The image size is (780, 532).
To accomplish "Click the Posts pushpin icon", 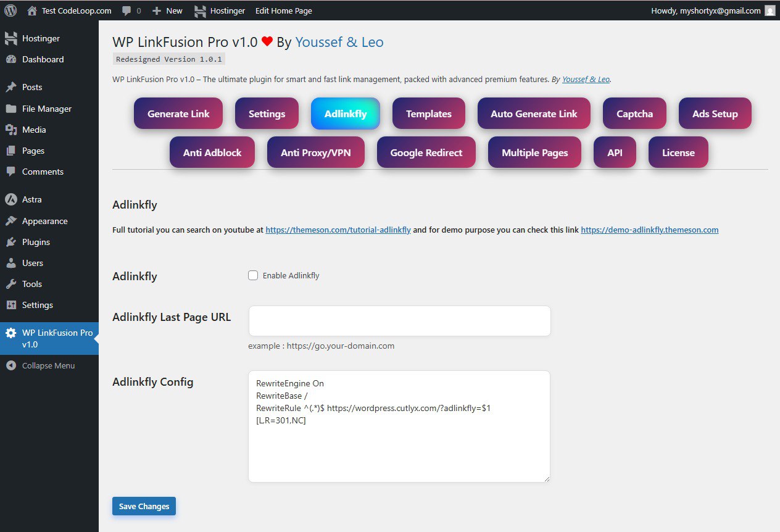I will tap(10, 87).
